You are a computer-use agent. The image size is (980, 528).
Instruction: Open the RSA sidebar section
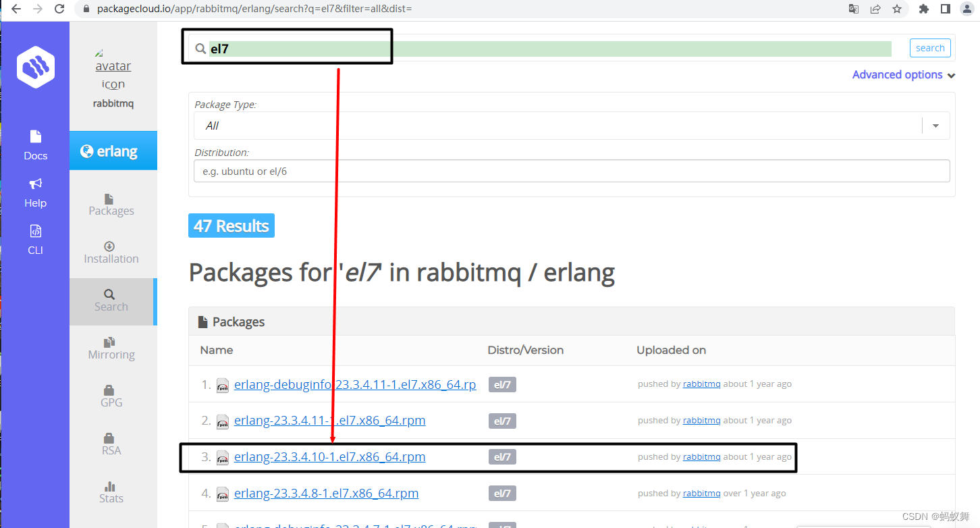point(111,444)
